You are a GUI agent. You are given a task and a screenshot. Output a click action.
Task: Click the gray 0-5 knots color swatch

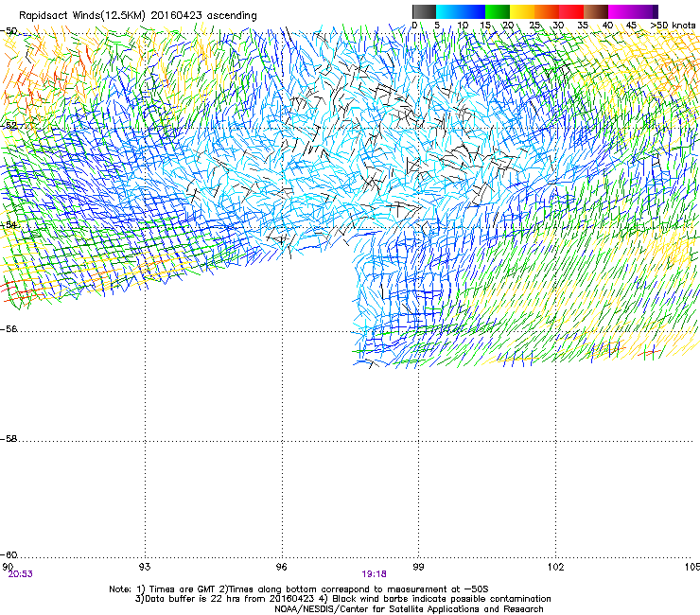click(x=424, y=11)
